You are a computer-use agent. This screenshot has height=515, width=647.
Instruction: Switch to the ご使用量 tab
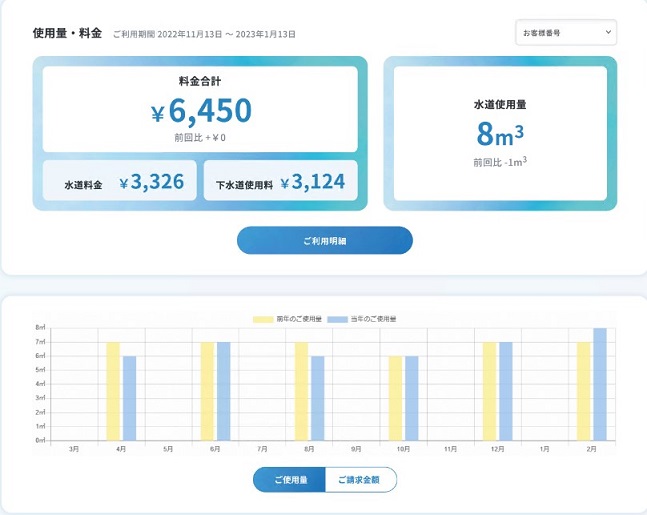click(x=288, y=480)
